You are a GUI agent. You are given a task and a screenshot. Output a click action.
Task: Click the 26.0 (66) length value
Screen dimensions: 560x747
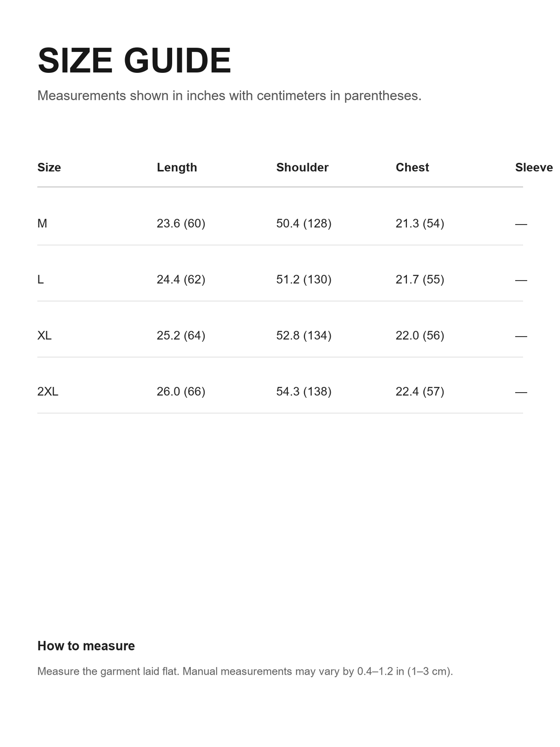coord(181,391)
